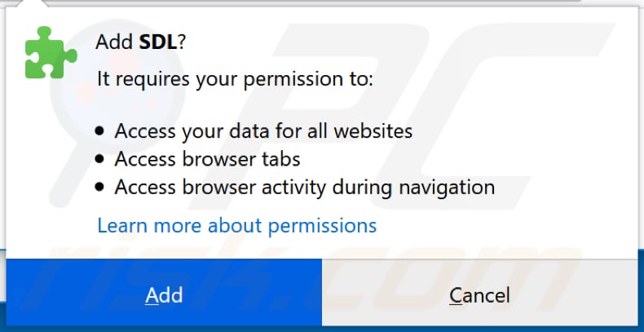The image size is (644, 332).
Task: Click the "It requires your permission to:" line
Action: 235,79
